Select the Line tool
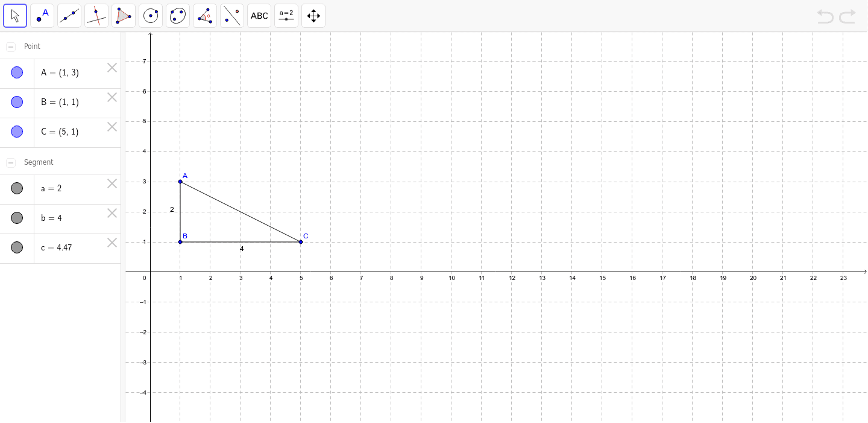 pyautogui.click(x=69, y=15)
